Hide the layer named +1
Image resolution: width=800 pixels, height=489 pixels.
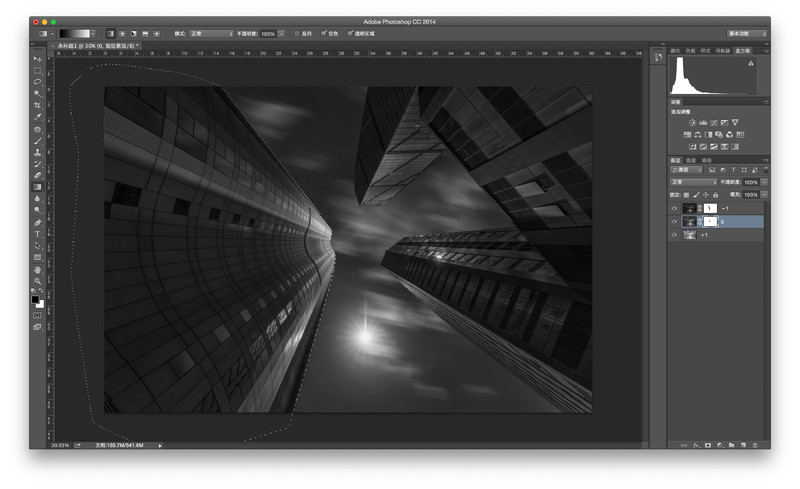click(674, 235)
